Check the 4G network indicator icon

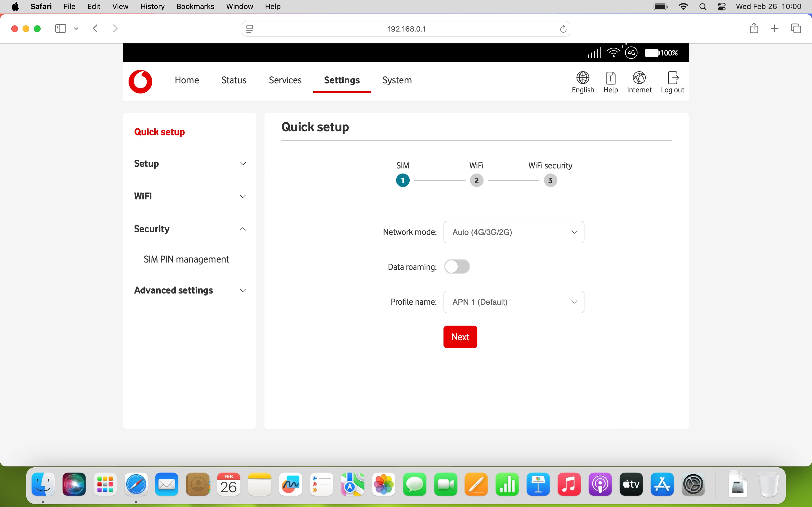click(x=631, y=53)
